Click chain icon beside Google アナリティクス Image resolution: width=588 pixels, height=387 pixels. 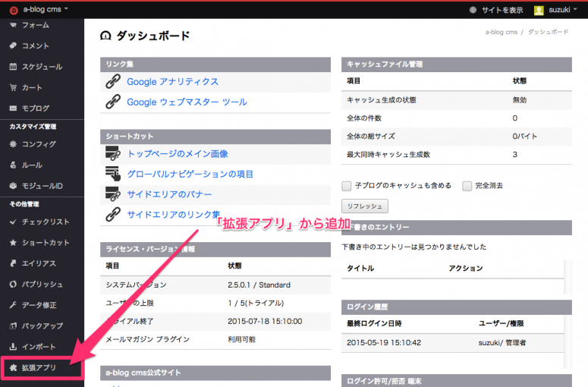pyautogui.click(x=113, y=81)
